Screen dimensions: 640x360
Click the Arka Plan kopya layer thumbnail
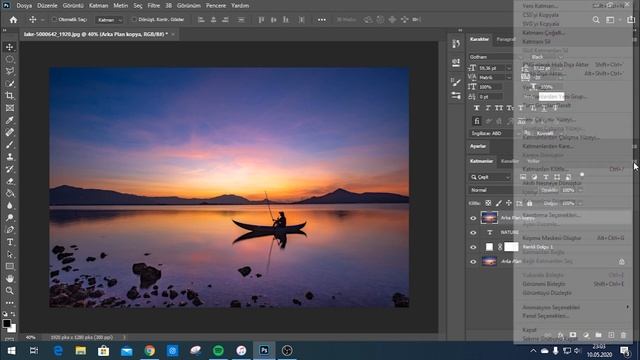[x=489, y=218]
